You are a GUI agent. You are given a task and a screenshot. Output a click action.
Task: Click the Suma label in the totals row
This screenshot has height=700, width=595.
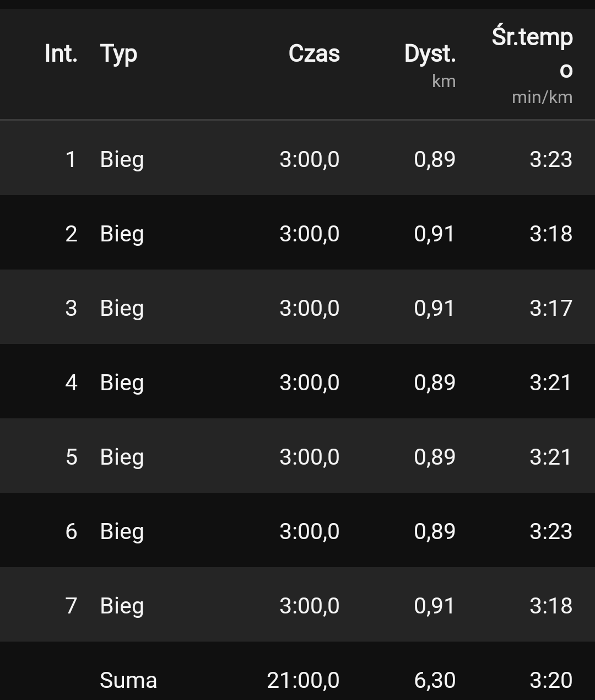point(128,680)
